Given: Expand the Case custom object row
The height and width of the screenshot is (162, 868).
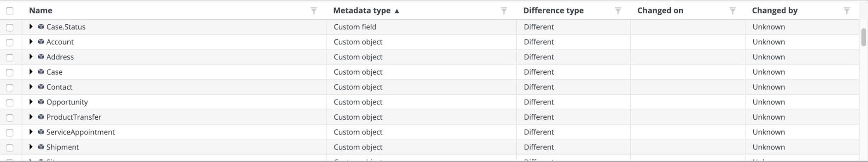Looking at the screenshot, I should [31, 72].
